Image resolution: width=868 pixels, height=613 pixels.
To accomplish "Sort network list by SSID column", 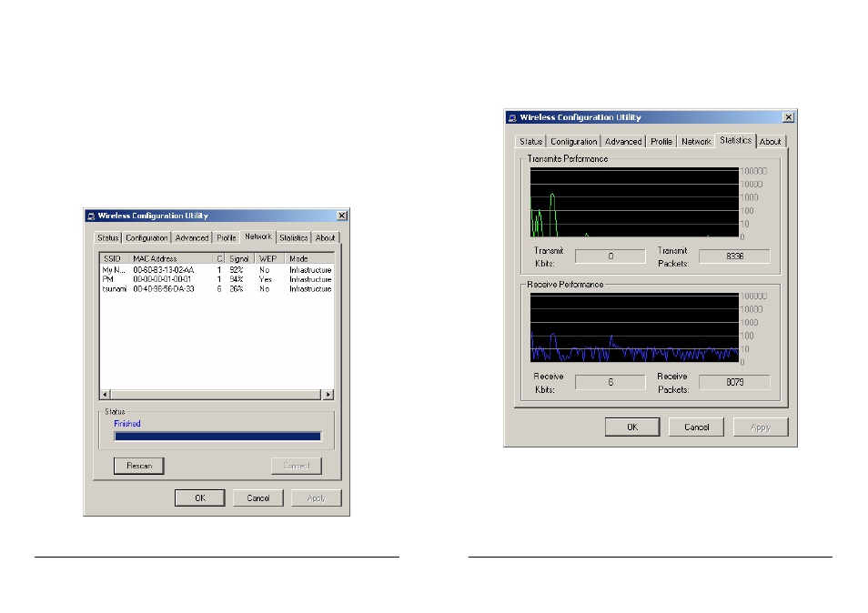I will 115,258.
